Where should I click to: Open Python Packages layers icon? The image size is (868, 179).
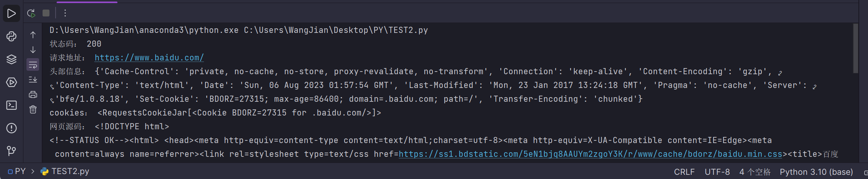12,59
